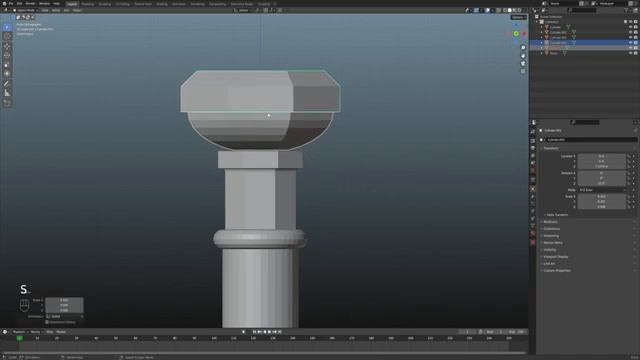
Task: Open the timeline Keying menu
Action: click(x=36, y=332)
